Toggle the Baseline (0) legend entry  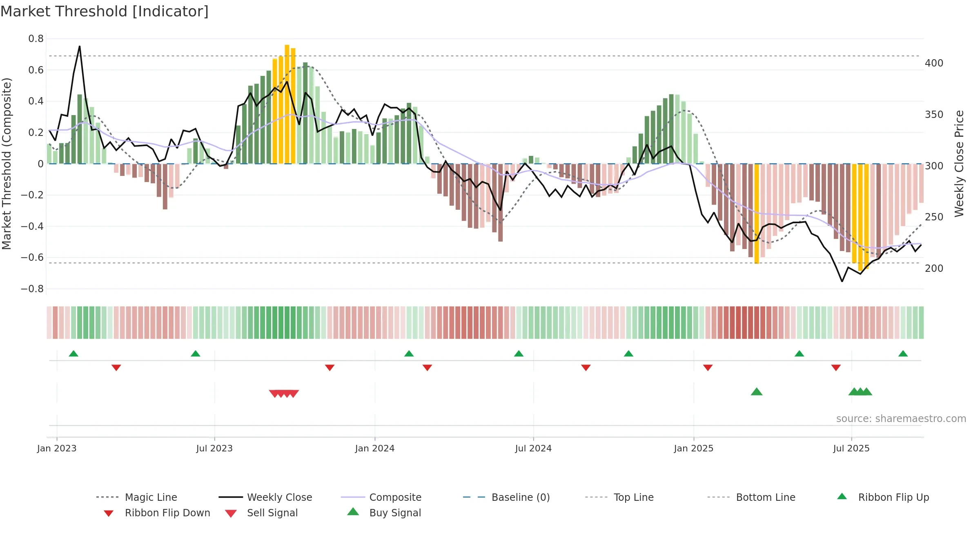point(506,497)
